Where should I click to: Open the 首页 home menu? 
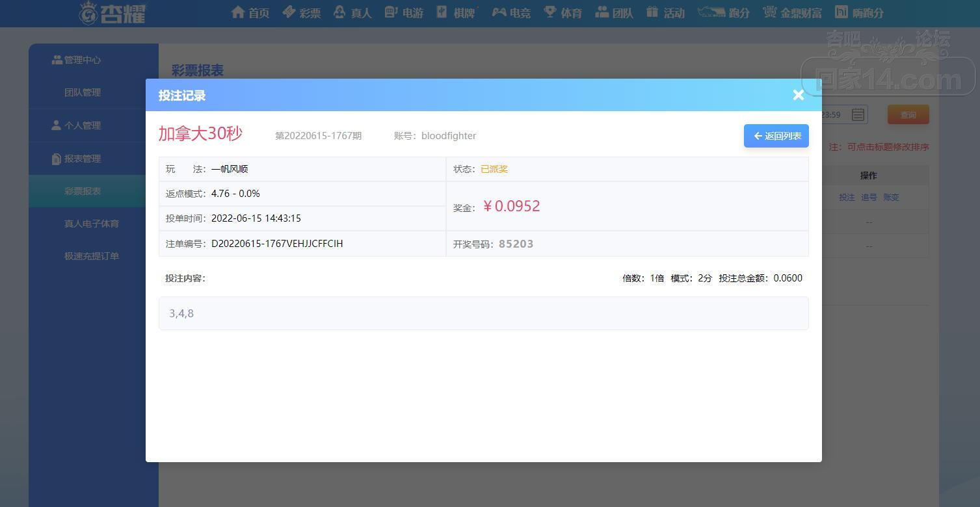click(250, 12)
